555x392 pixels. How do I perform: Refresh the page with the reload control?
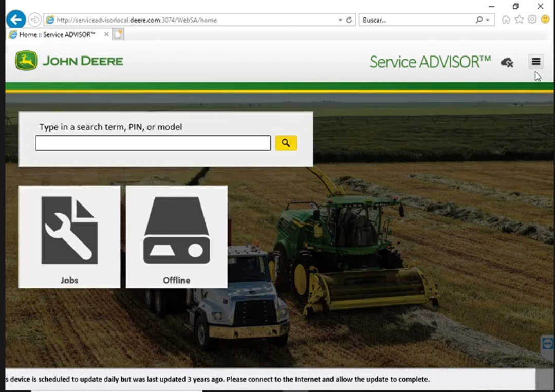(349, 20)
